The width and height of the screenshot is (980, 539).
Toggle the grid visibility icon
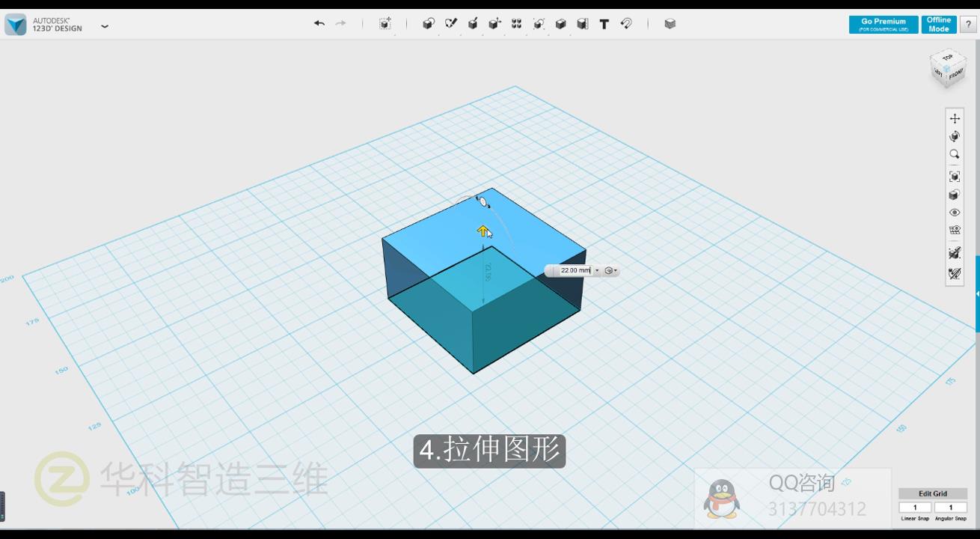pos(955,231)
